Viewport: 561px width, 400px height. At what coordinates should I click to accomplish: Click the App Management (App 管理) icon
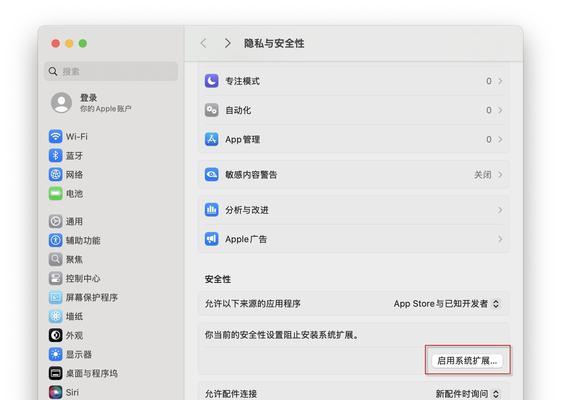[211, 139]
